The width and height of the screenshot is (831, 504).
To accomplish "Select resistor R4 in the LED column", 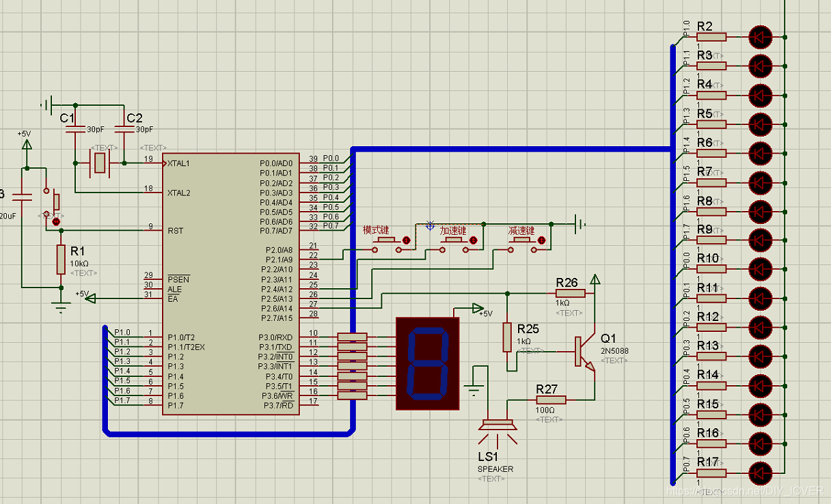I will 711,94.
